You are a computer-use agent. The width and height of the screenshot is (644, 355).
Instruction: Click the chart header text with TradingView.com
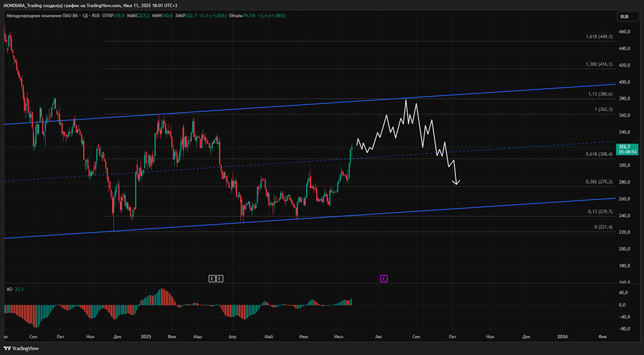point(90,5)
